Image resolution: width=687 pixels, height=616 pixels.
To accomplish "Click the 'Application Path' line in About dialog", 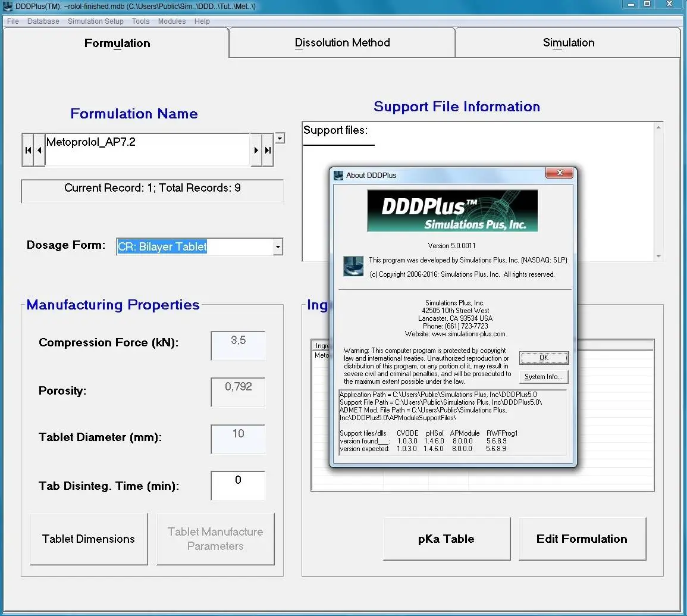I will [438, 395].
